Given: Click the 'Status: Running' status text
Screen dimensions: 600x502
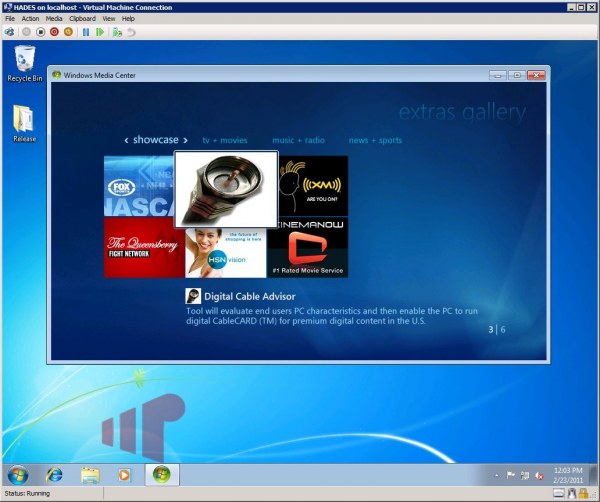Looking at the screenshot, I should pyautogui.click(x=27, y=493).
